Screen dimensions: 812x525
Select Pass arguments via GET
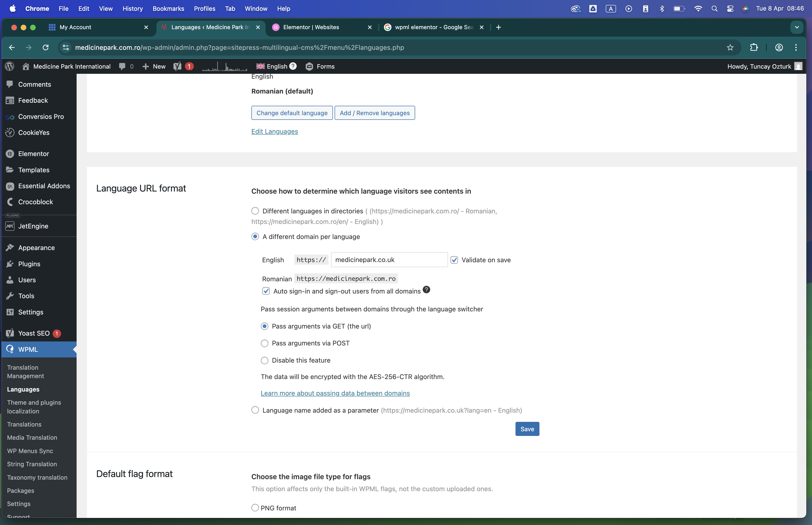tap(264, 326)
